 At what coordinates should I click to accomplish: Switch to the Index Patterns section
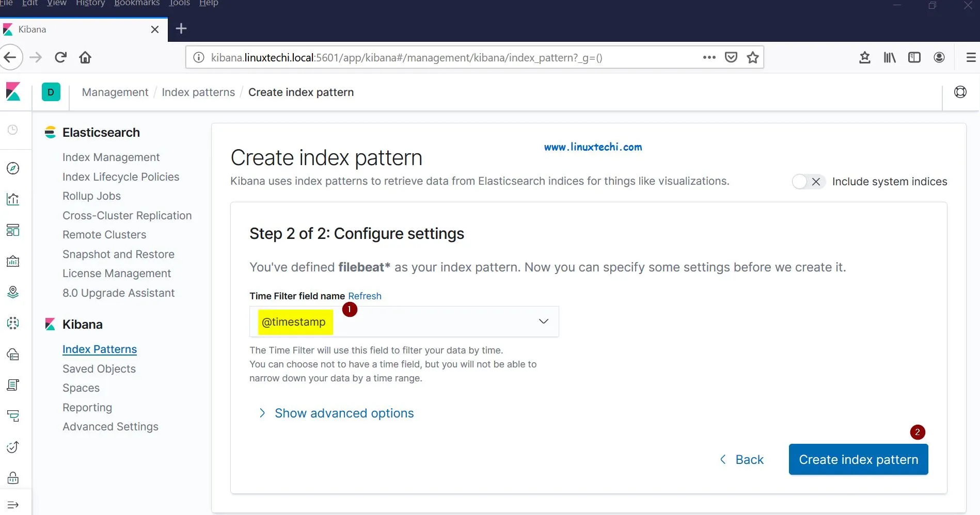[x=99, y=349]
